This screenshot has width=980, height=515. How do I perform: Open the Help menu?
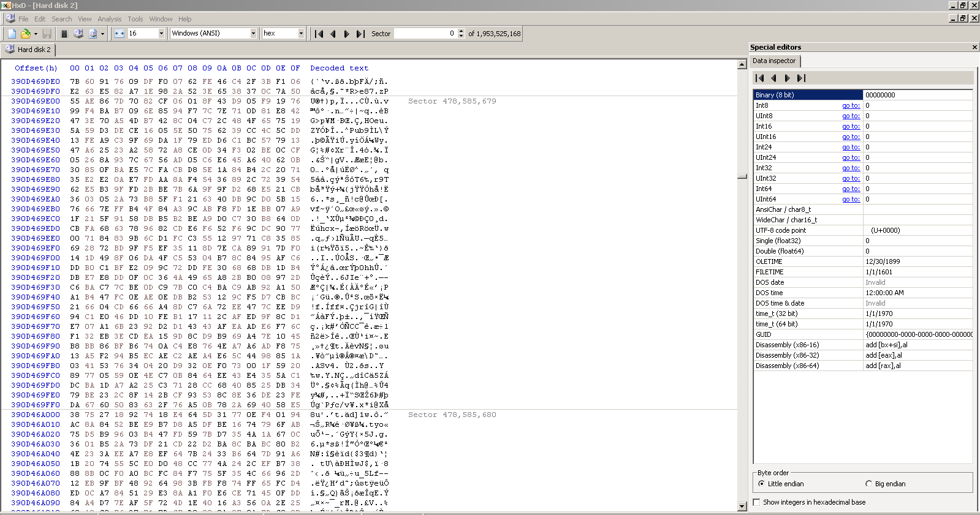185,19
